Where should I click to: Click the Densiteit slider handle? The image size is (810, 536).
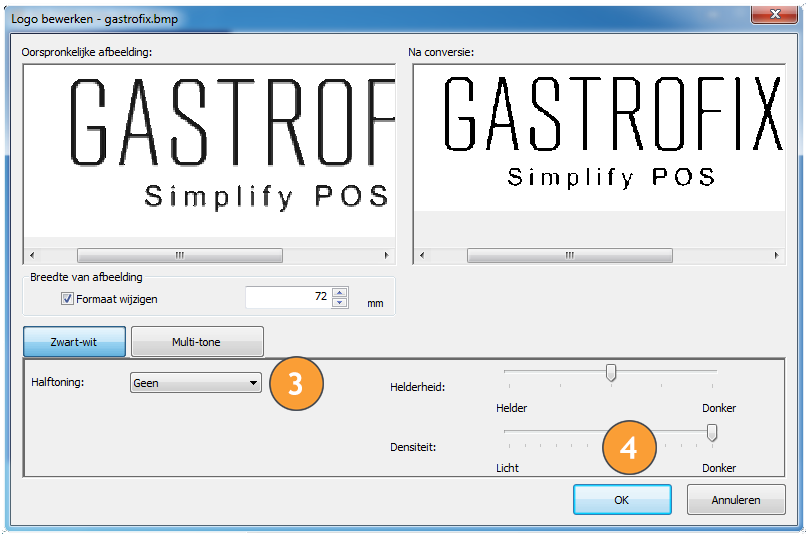click(712, 432)
